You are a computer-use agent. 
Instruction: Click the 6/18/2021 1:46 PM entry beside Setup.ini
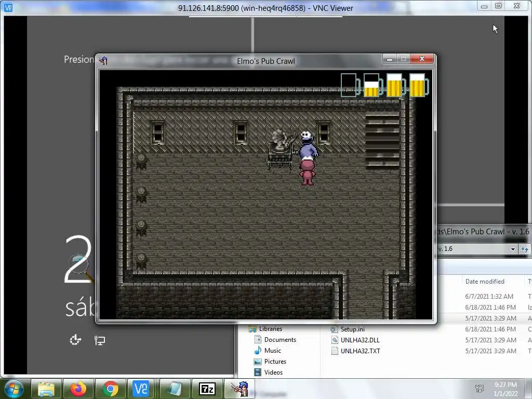(490, 329)
